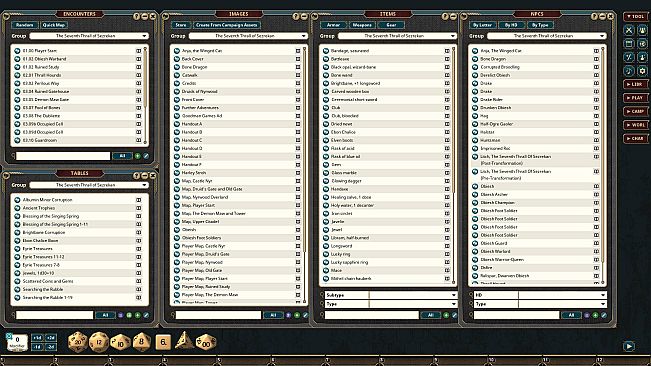Click the NPCs list scrollbar
Screen dimensions: 651x366
tap(603, 166)
